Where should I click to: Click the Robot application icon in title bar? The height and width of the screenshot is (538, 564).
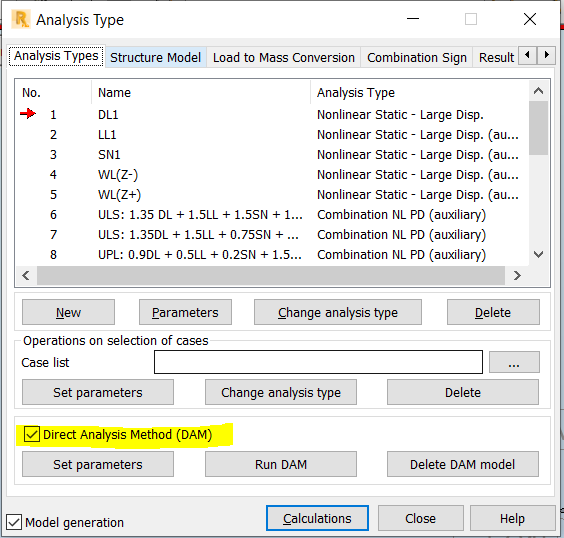point(21,19)
